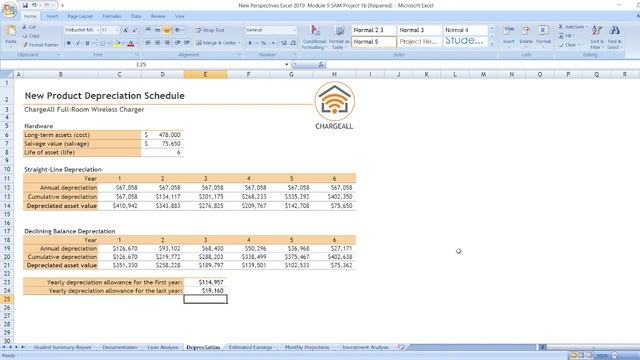The height and width of the screenshot is (360, 640).
Task: Toggle Italic formatting
Action: pyautogui.click(x=78, y=43)
